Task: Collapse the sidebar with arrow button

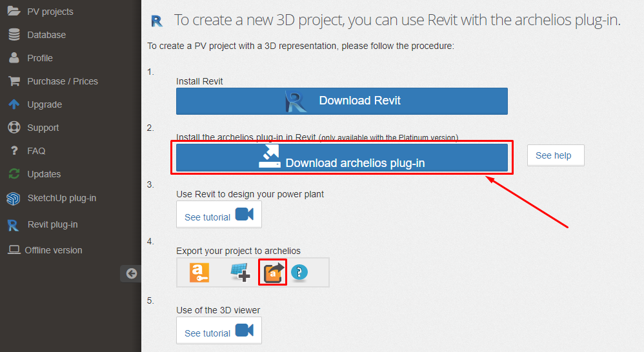Action: point(131,273)
